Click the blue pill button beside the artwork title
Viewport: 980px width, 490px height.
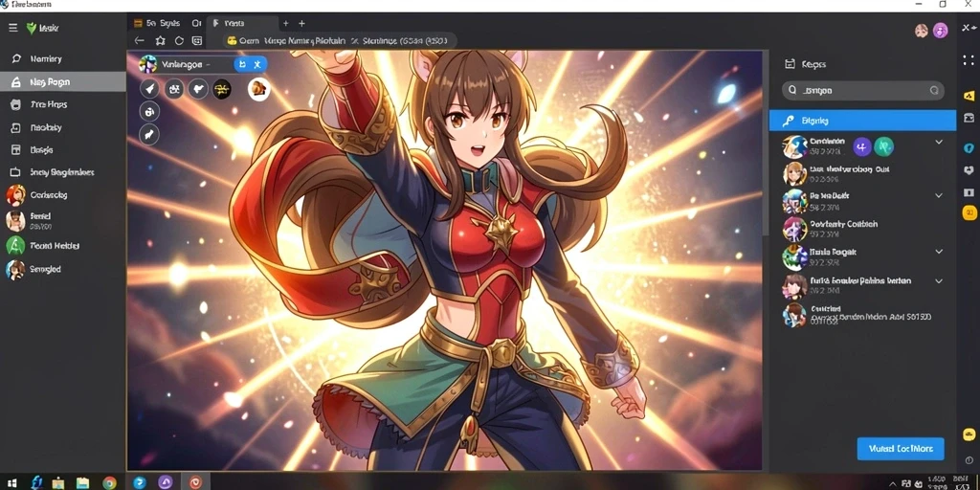point(251,64)
